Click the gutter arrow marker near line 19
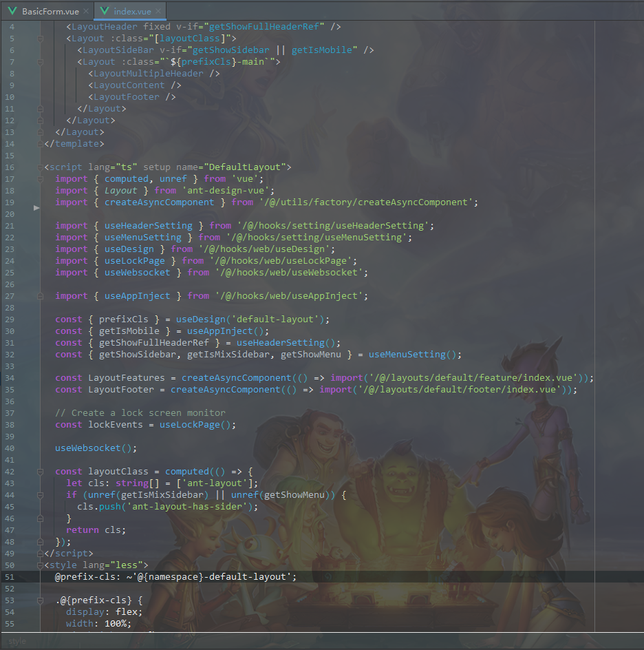 pos(36,208)
